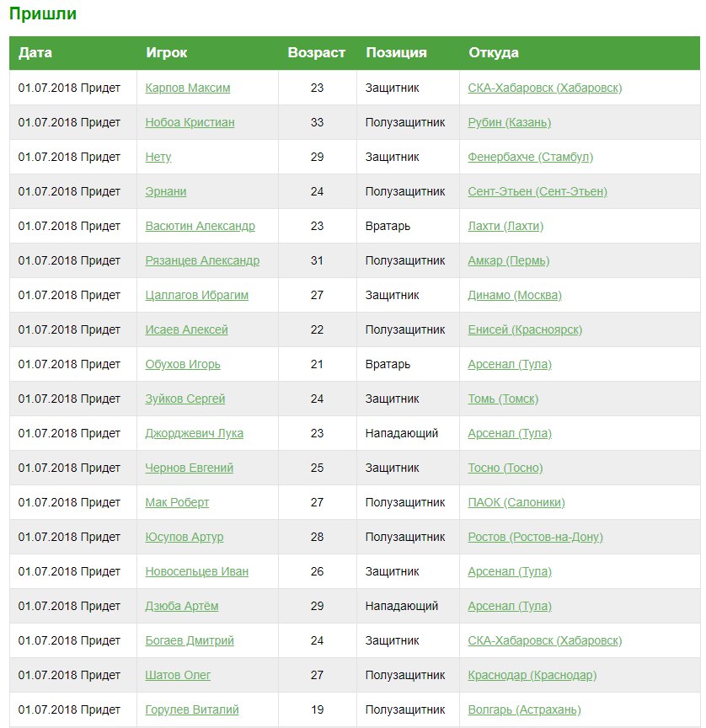Image resolution: width=706 pixels, height=728 pixels.
Task: Click the Нобоа Кристиан player link
Action: (x=190, y=122)
